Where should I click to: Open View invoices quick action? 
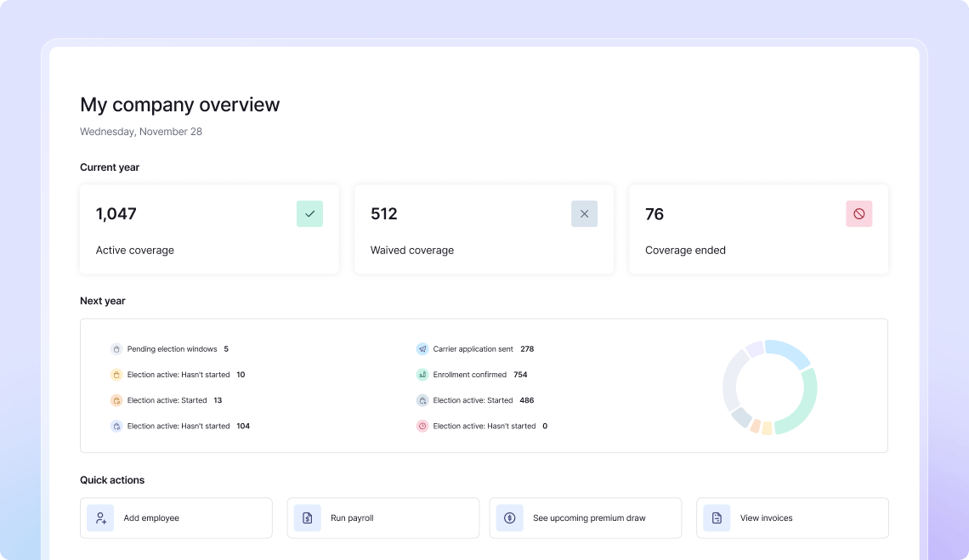click(x=793, y=518)
